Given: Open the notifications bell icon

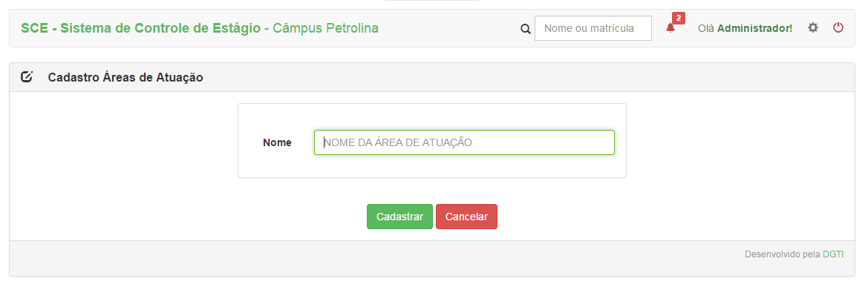Looking at the screenshot, I should pyautogui.click(x=670, y=28).
